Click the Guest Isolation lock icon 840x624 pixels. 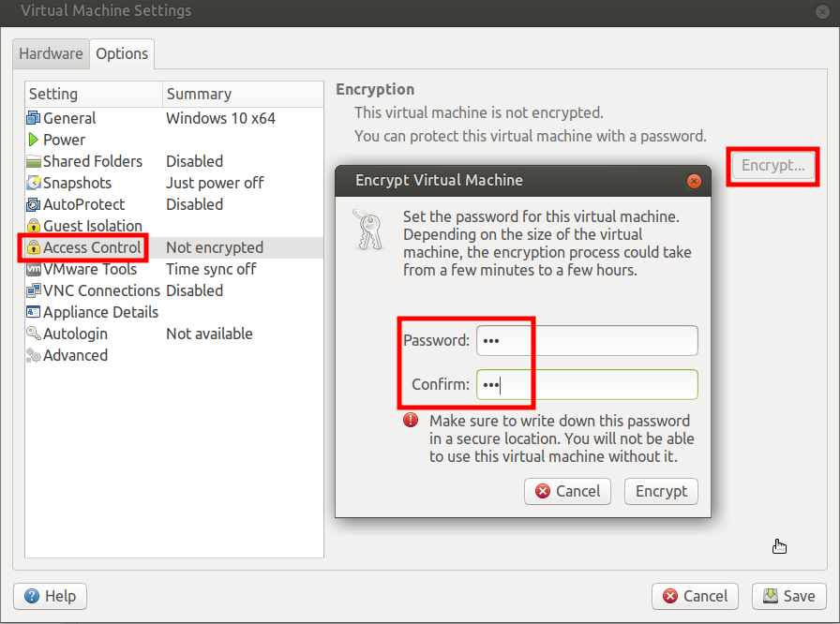[33, 226]
